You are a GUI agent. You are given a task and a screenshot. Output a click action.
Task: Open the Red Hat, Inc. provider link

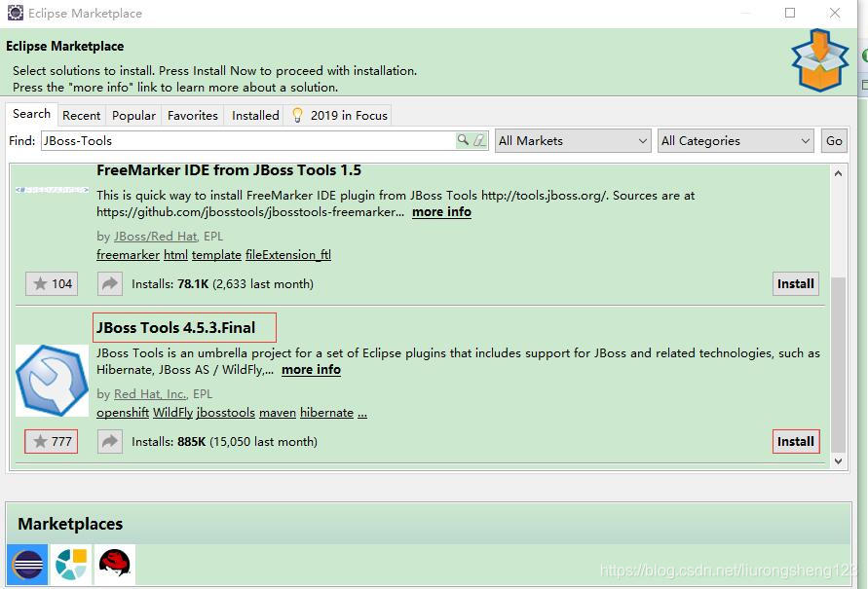150,393
